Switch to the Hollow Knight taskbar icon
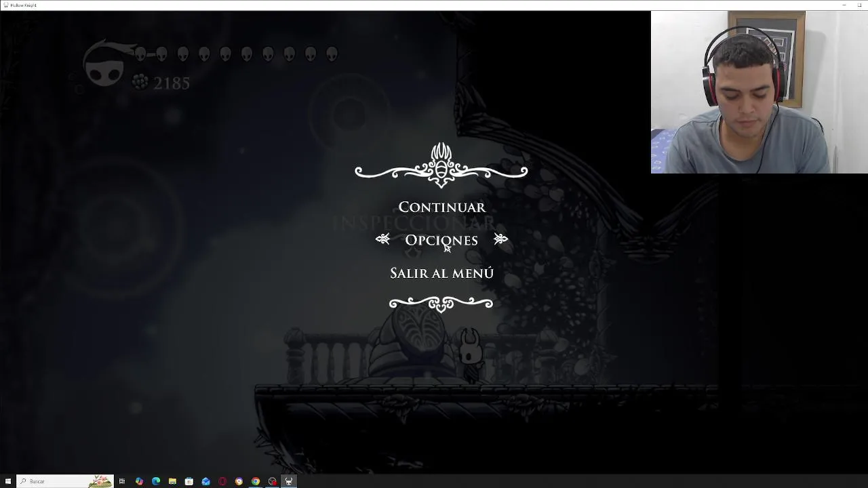Viewport: 868px width, 488px height. coord(289,481)
